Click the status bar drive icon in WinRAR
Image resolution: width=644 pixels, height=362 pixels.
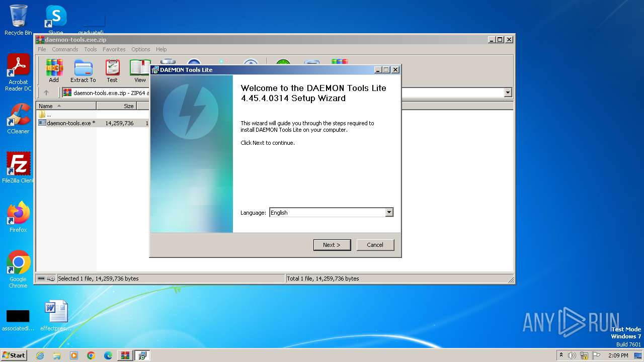point(41,279)
